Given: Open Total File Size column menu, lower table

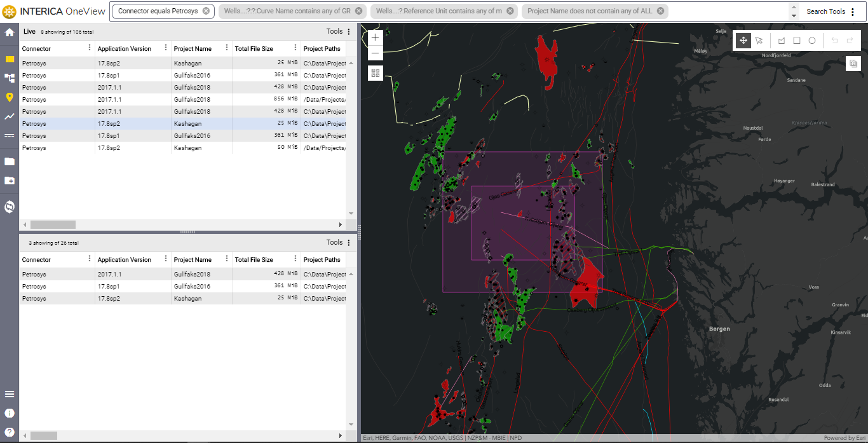Looking at the screenshot, I should [295, 259].
